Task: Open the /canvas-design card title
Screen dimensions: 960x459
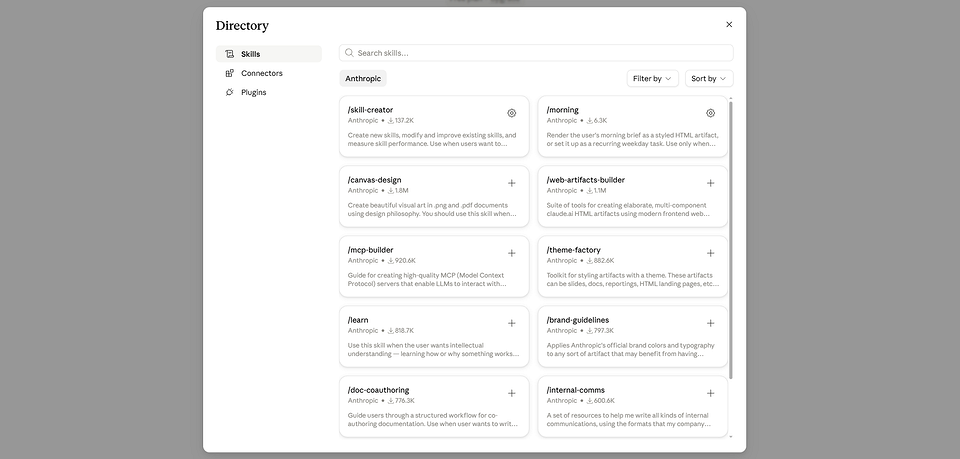Action: coord(375,180)
